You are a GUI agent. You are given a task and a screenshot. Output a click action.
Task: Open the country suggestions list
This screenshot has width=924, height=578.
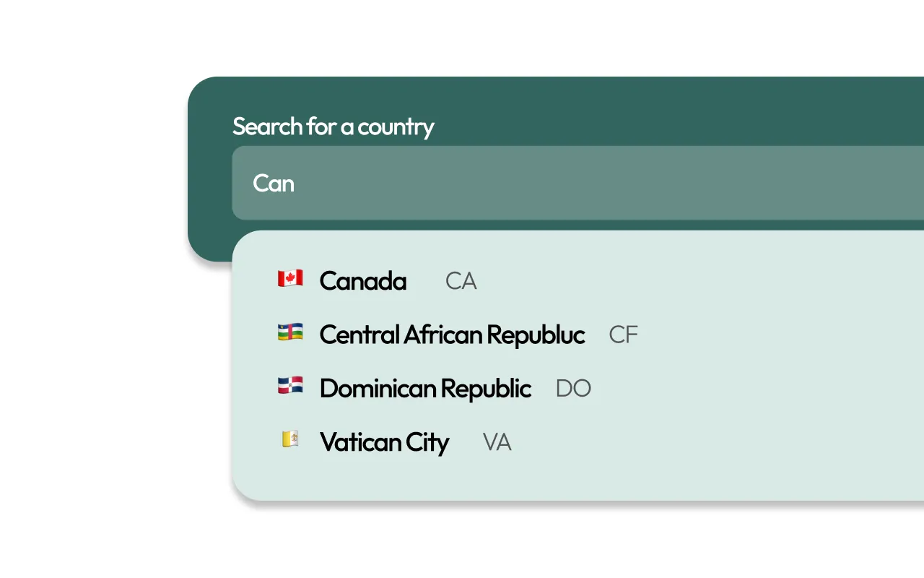pos(505,361)
